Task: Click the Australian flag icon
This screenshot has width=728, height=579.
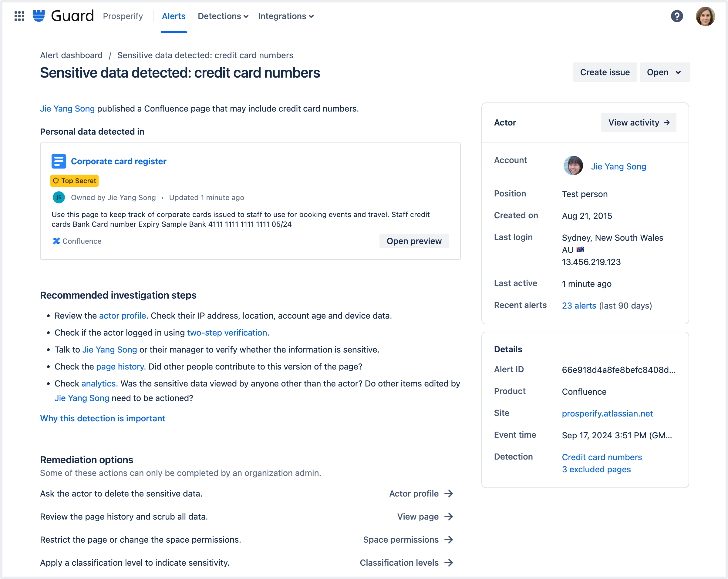Action: pyautogui.click(x=580, y=249)
